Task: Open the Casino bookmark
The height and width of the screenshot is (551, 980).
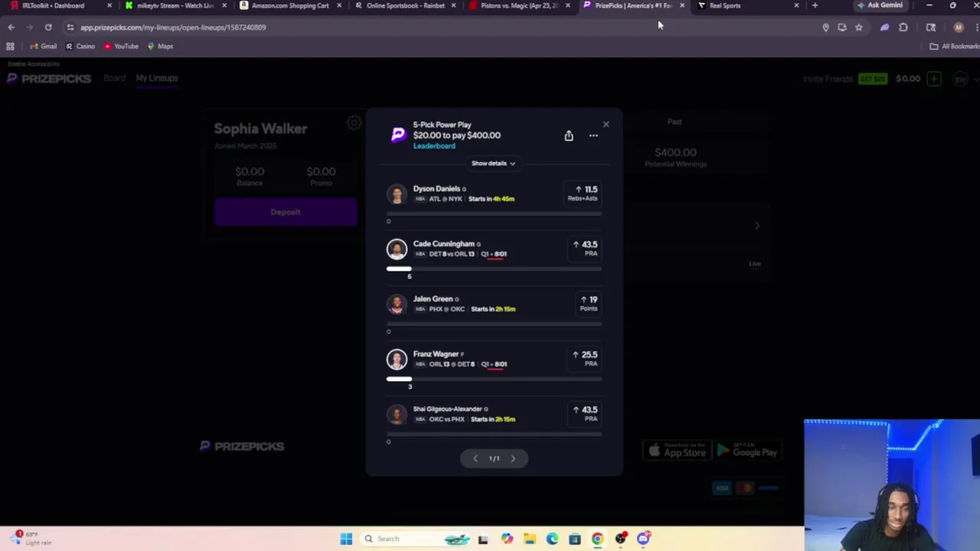Action: (80, 47)
